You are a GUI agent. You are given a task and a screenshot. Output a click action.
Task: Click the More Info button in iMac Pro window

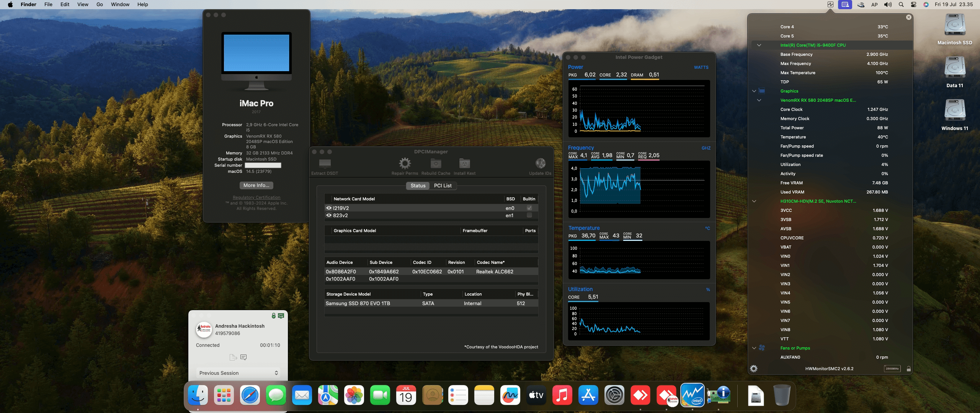[x=256, y=185]
